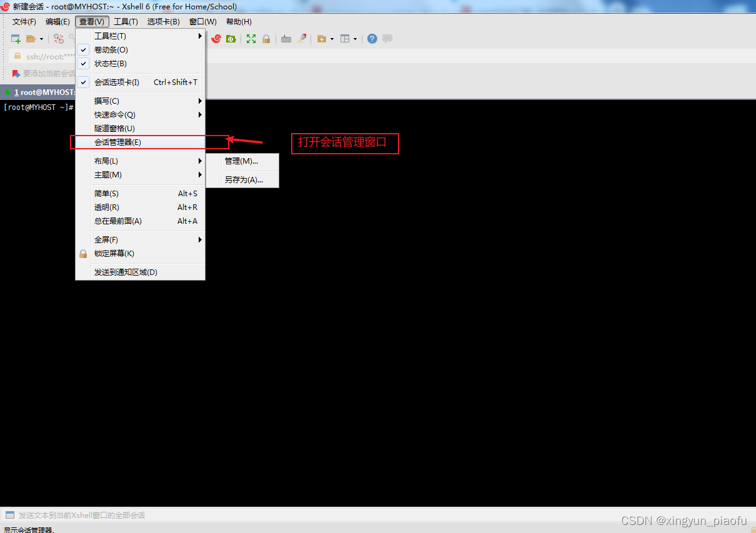Viewport: 756px width, 533px height.
Task: Click the New Session toolbar icon
Action: (x=16, y=39)
